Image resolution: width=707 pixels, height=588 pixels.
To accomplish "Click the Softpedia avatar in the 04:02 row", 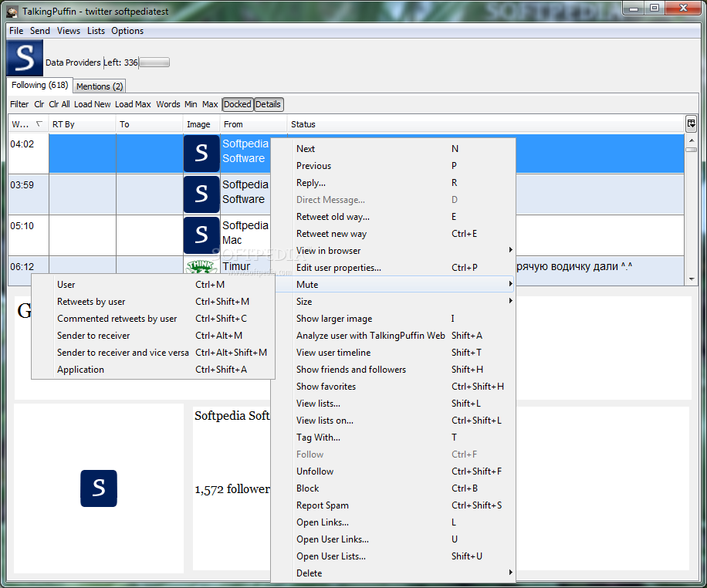I will pos(201,154).
